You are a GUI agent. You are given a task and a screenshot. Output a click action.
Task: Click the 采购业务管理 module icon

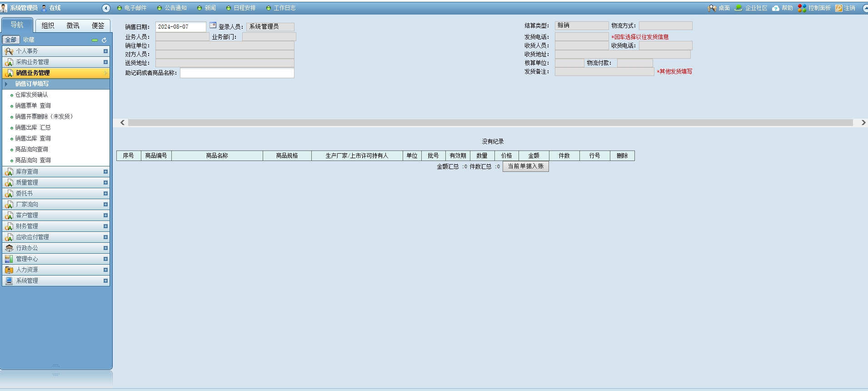coord(9,62)
